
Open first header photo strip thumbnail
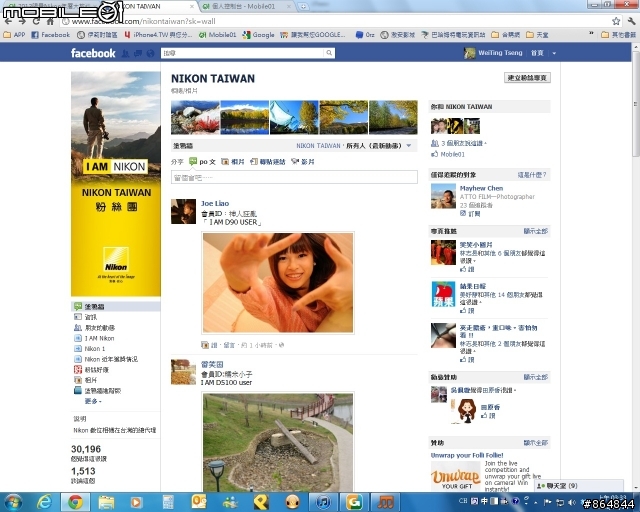pos(195,118)
